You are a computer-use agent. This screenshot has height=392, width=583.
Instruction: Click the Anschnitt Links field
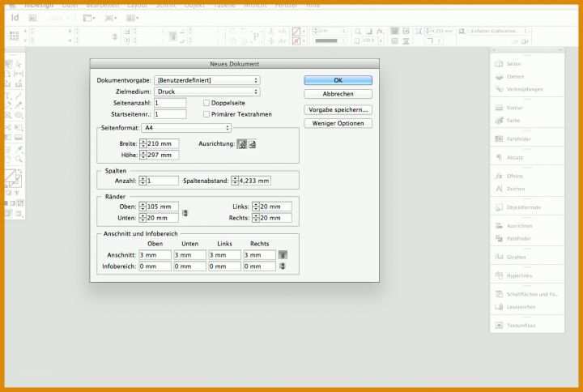[224, 255]
